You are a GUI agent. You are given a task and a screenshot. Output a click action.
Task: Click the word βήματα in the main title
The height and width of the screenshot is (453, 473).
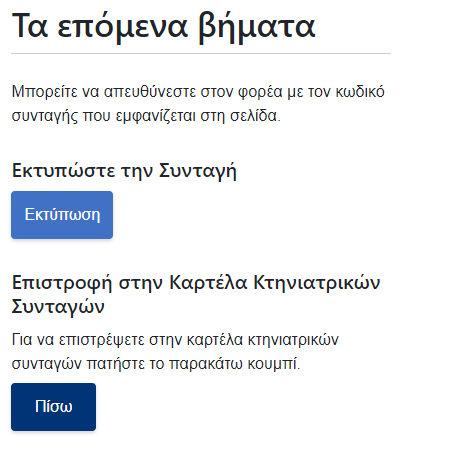pyautogui.click(x=257, y=27)
